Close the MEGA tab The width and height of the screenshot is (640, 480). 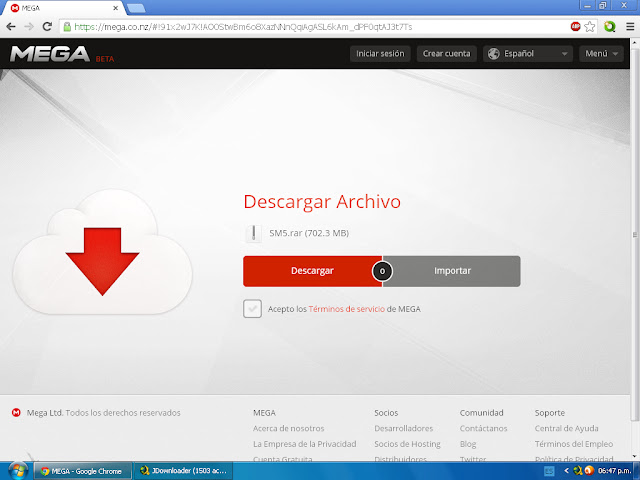point(116,8)
